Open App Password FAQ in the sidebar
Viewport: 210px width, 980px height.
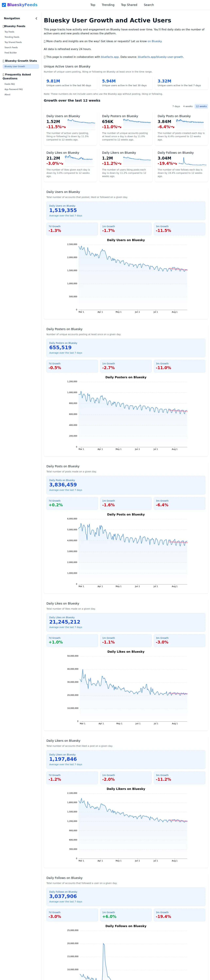[13, 89]
